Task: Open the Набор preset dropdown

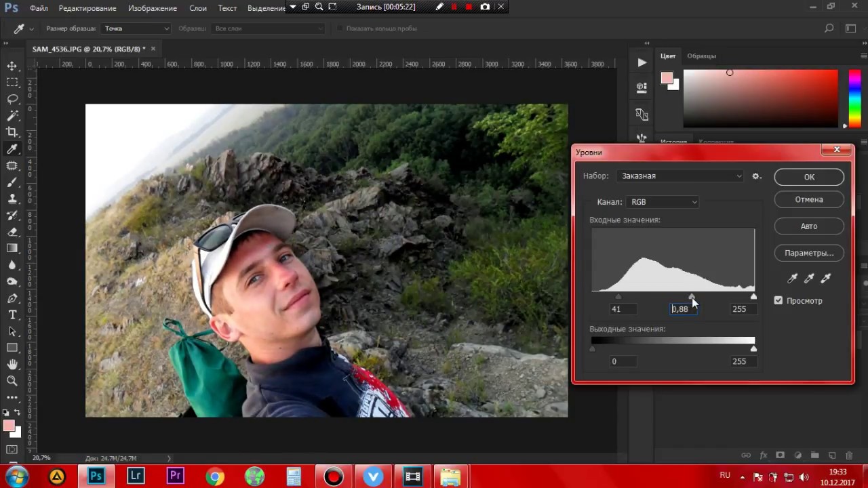Action: click(680, 176)
